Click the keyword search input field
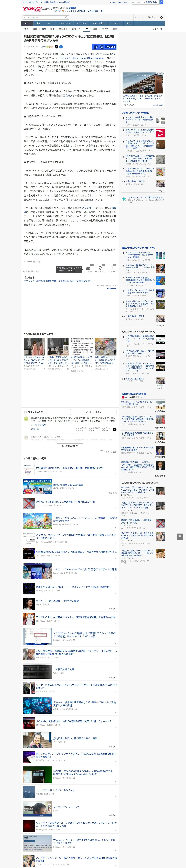This screenshot has height=868, width=186. (44, 17)
